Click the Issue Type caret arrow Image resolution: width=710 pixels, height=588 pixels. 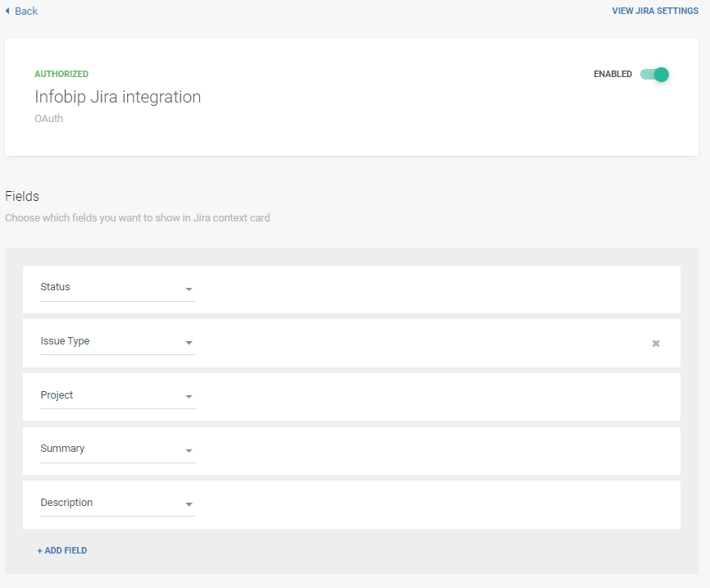[189, 343]
